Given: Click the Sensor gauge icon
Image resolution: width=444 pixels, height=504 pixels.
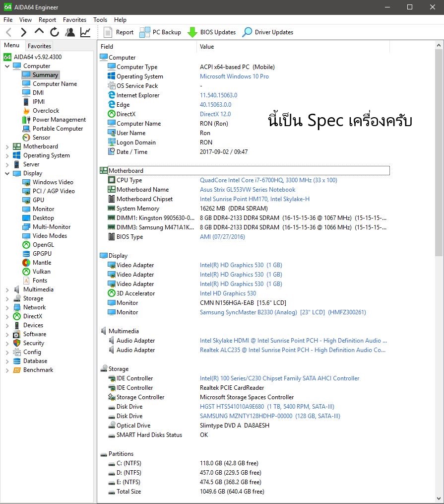Looking at the screenshot, I should click(26, 138).
